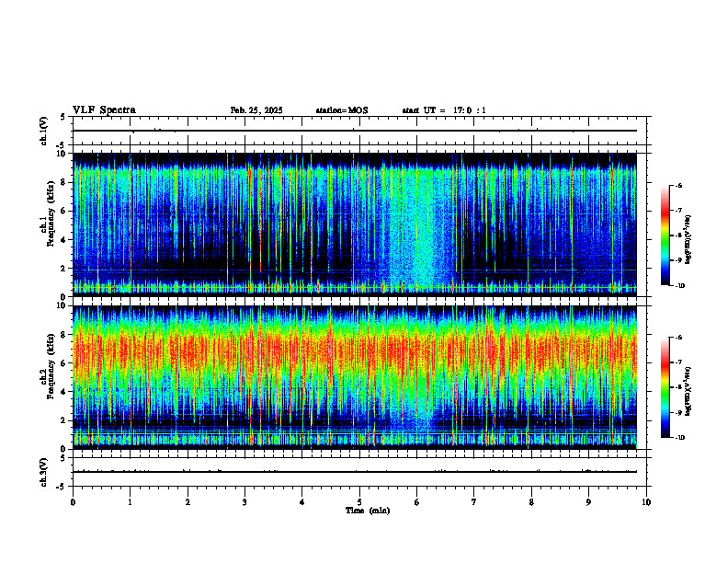Click the ch.1 color bar PSD unit label
The width and height of the screenshot is (728, 563).
point(688,240)
